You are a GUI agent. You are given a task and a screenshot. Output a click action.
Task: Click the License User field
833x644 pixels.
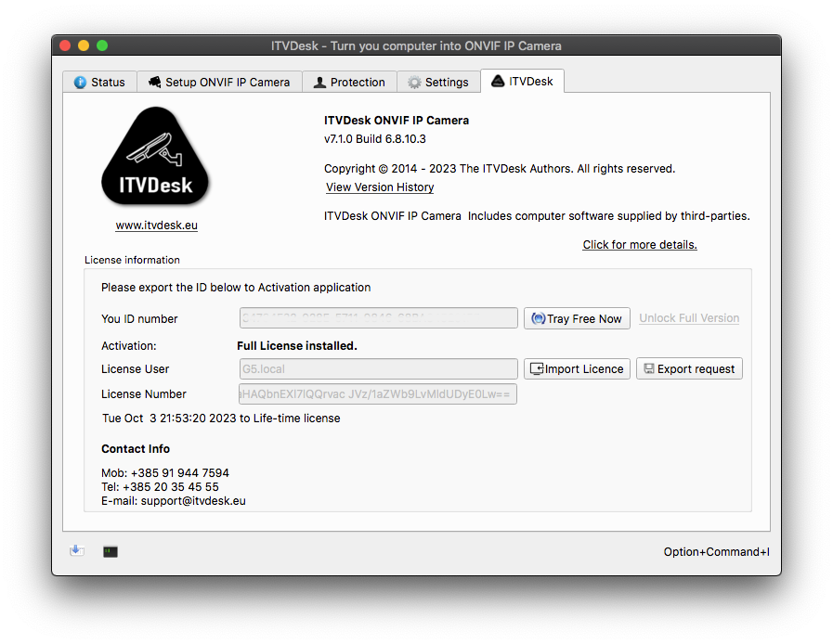(x=378, y=368)
